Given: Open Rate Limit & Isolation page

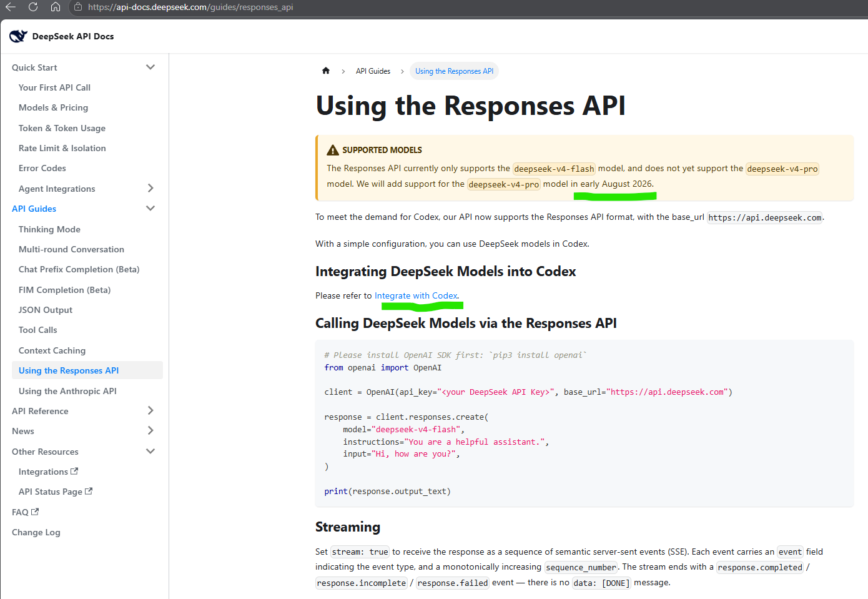Looking at the screenshot, I should 62,148.
